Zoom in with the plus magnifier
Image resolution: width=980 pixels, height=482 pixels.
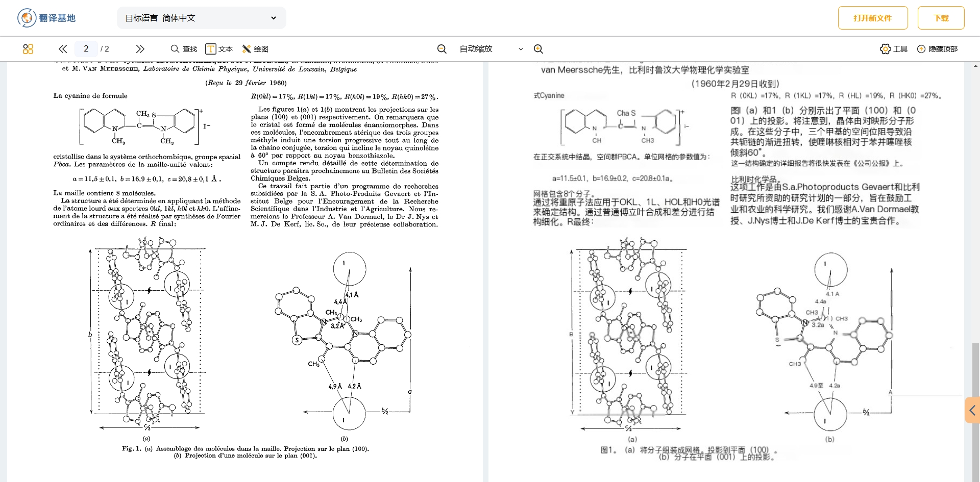[x=538, y=49]
